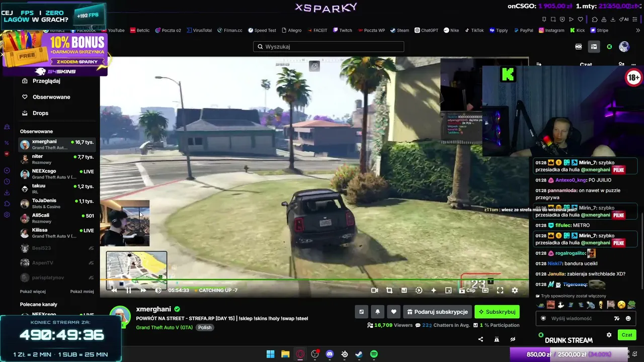Click Podaruj subskrypcje gift button
Viewport: 644px width, 362px height.
click(x=437, y=312)
